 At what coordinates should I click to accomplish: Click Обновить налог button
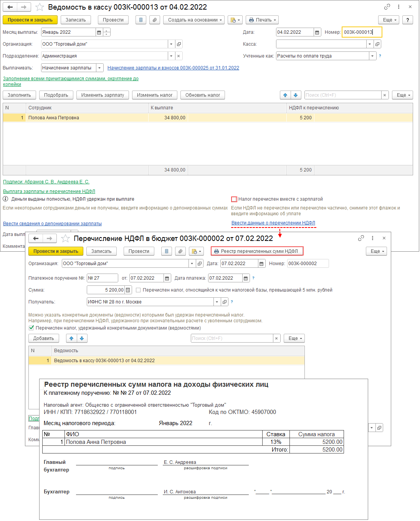tap(203, 95)
